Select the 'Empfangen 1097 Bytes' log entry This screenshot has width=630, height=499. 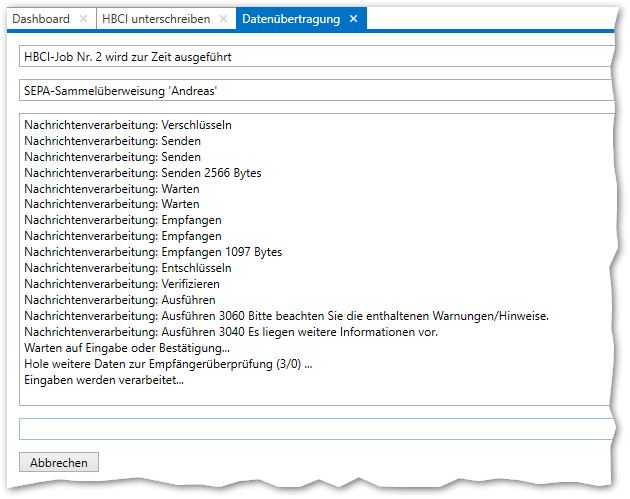pos(152,252)
